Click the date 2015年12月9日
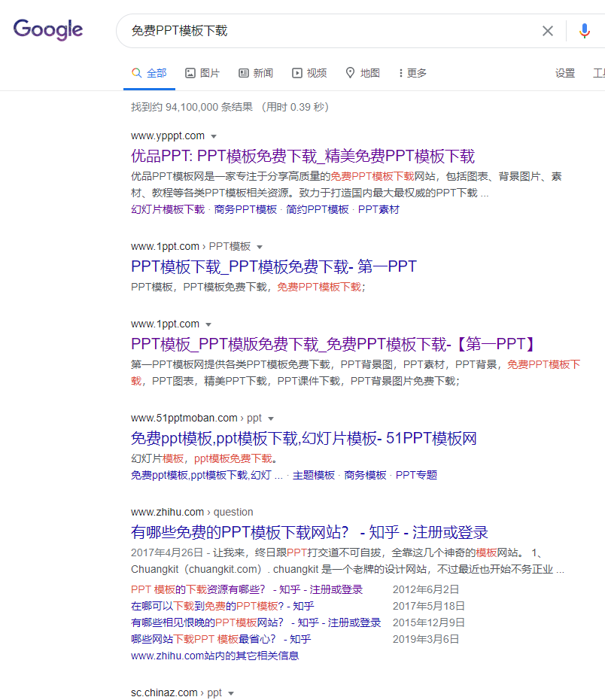 (x=429, y=622)
